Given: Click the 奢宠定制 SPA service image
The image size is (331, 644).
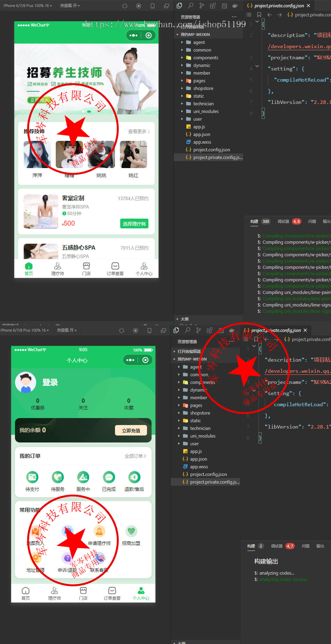Looking at the screenshot, I should click(x=41, y=211).
